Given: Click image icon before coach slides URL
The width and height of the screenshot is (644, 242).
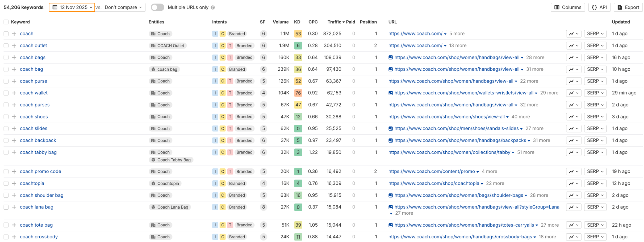Looking at the screenshot, I should (x=390, y=129).
